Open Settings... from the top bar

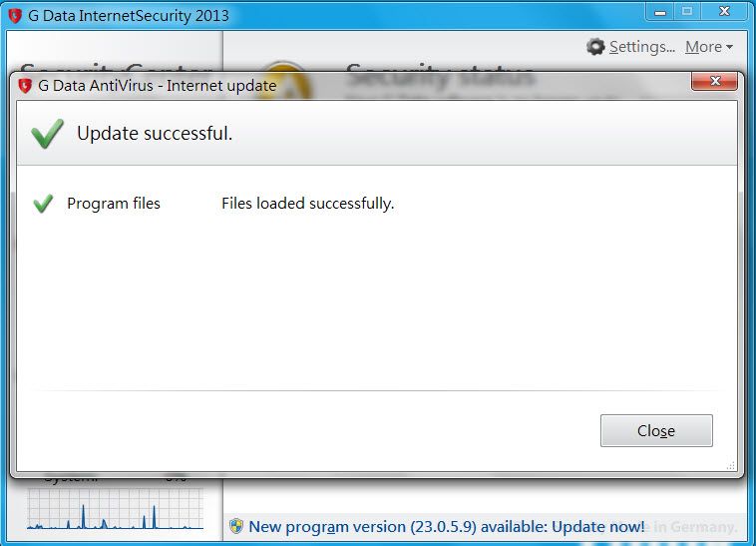point(641,47)
